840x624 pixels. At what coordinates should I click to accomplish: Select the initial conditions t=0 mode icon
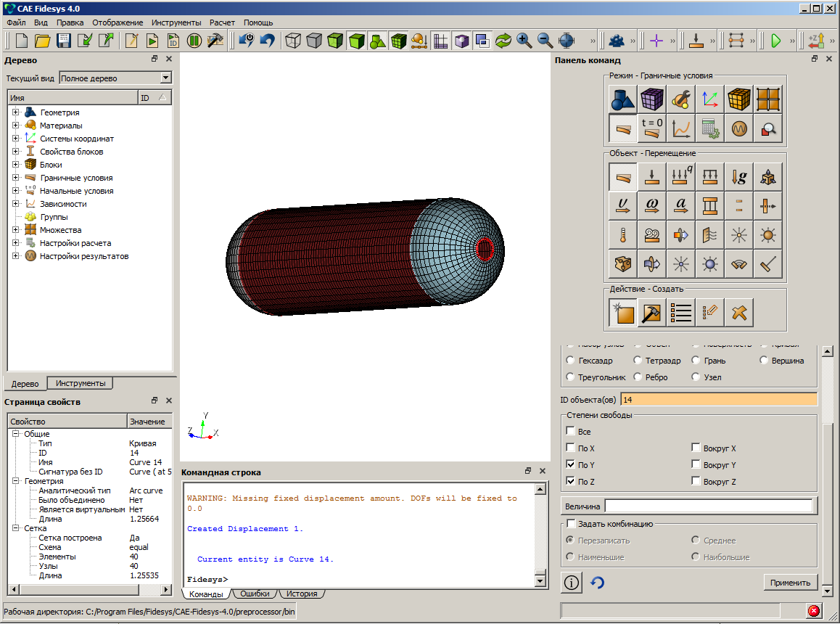[652, 128]
